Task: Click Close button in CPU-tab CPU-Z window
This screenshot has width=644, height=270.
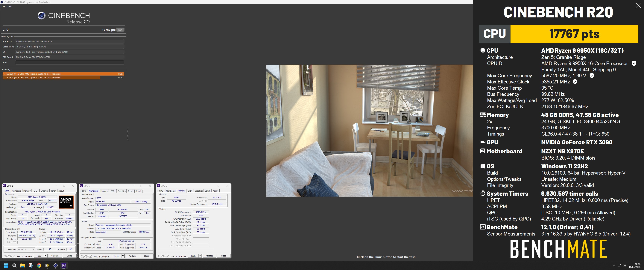Action: coord(69,256)
